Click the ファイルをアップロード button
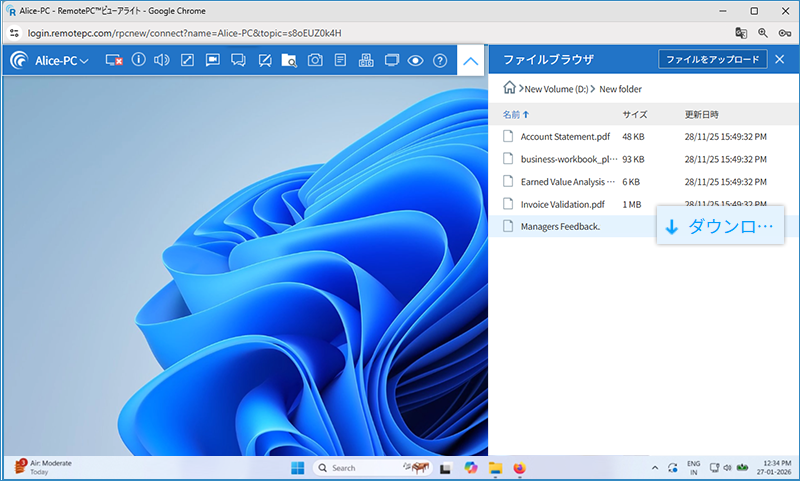 pos(712,59)
